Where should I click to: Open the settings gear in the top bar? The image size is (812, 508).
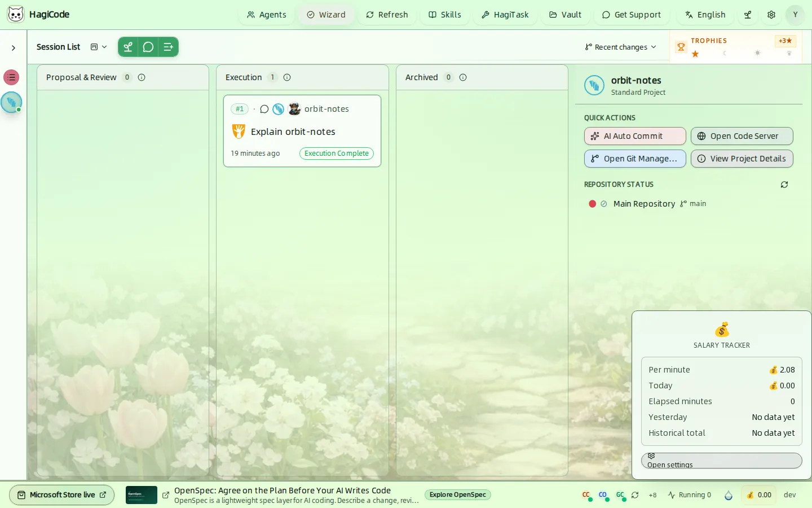point(771,15)
